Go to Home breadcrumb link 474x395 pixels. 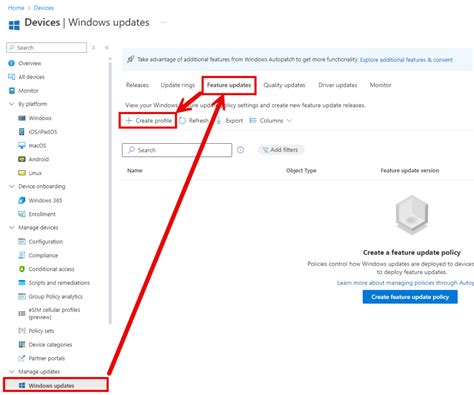pos(16,8)
